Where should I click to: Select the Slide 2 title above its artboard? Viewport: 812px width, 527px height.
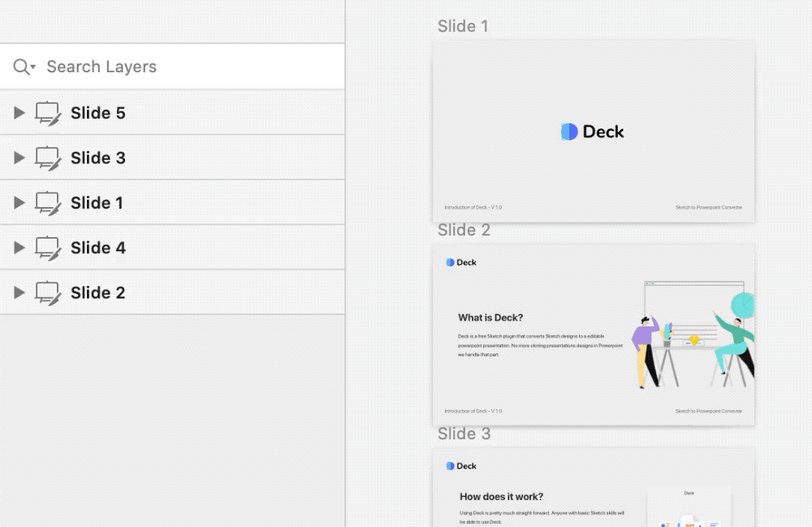pyautogui.click(x=463, y=230)
